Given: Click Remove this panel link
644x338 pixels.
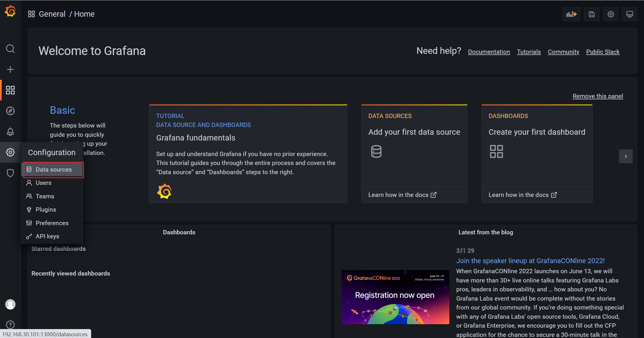Looking at the screenshot, I should (x=598, y=96).
